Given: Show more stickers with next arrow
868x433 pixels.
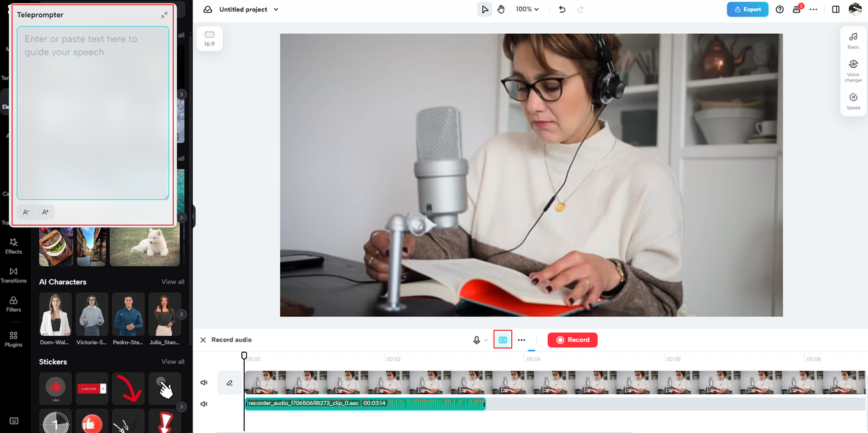Looking at the screenshot, I should click(181, 407).
